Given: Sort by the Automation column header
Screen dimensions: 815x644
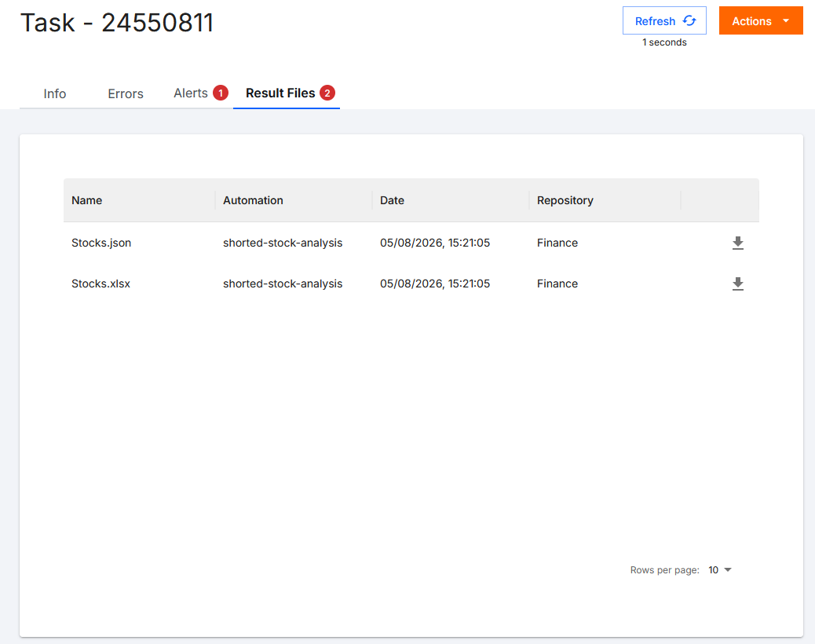Looking at the screenshot, I should coord(253,200).
